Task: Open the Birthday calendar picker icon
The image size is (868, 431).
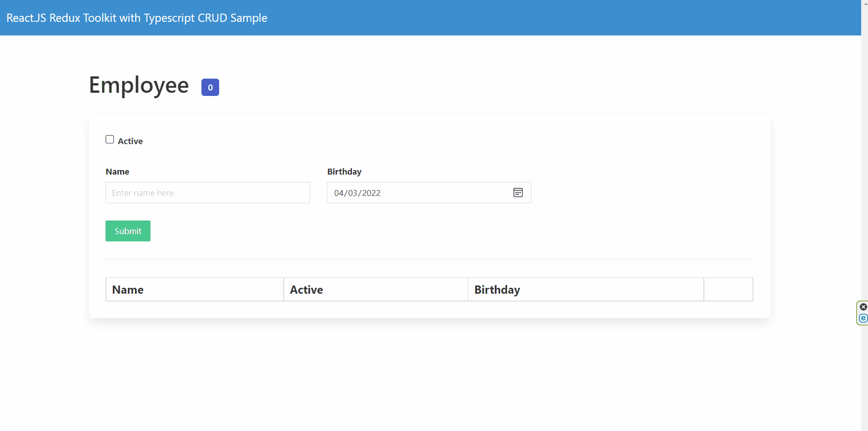Action: pyautogui.click(x=518, y=193)
